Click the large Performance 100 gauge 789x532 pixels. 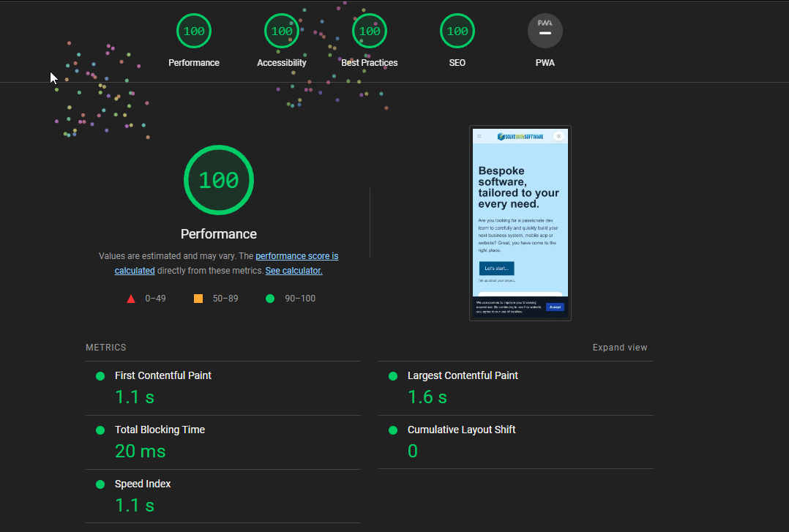coord(219,180)
